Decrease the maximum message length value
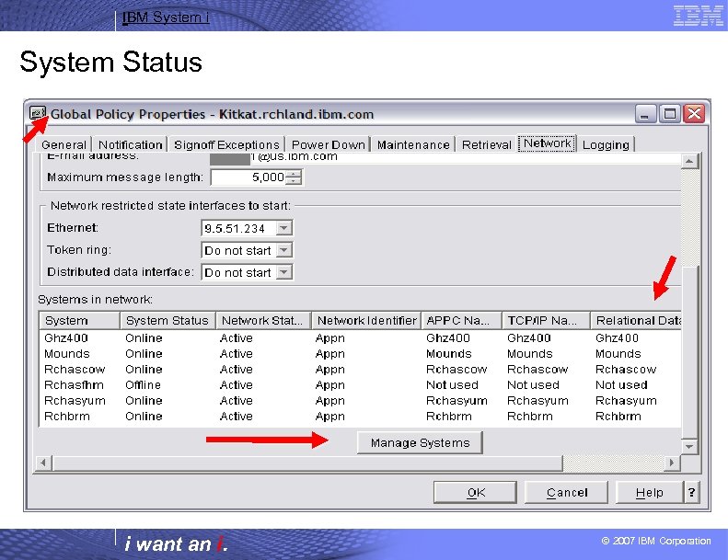728x560 pixels. [294, 180]
